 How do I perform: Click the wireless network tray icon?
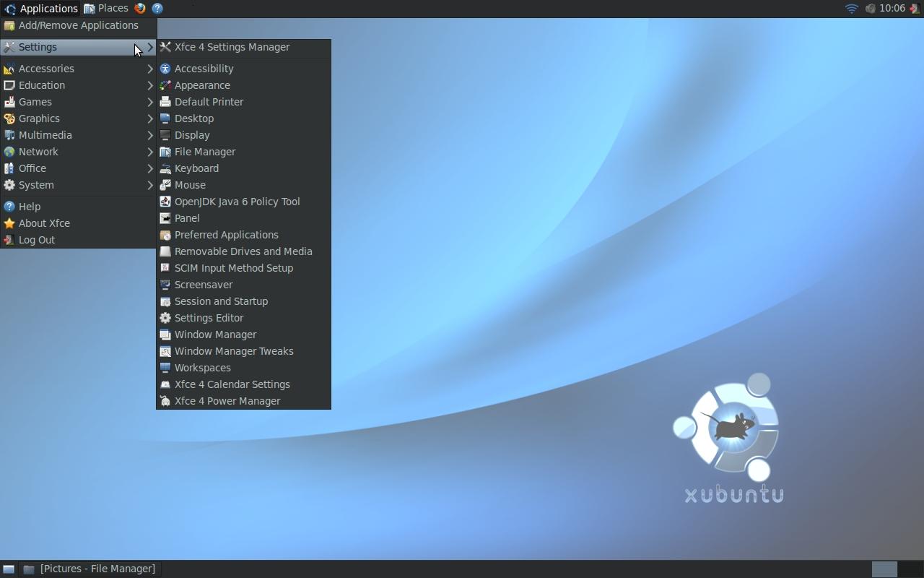pos(851,8)
